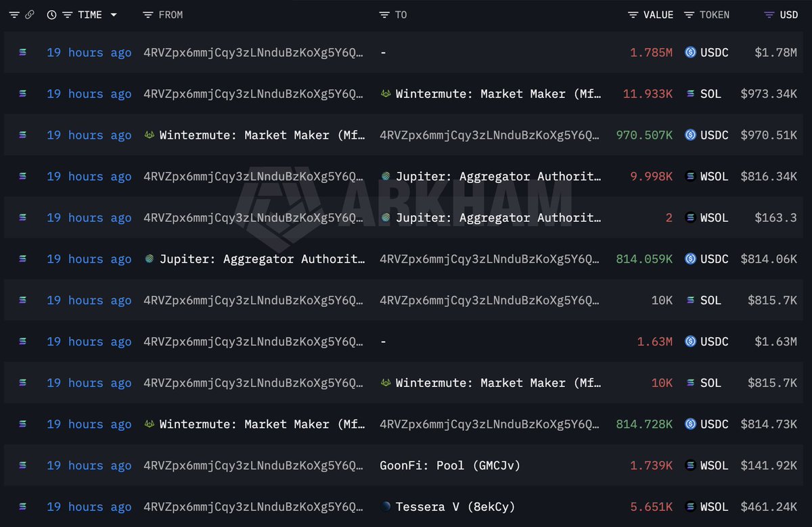812x527 pixels.
Task: Open the filter icon next to TO
Action: click(384, 15)
